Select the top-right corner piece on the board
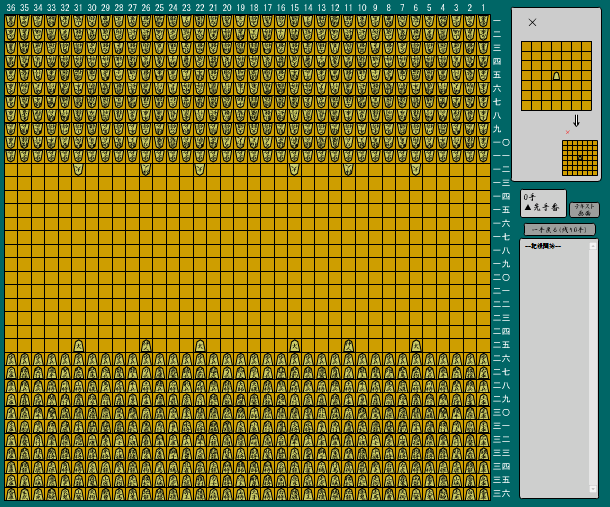 pyautogui.click(x=483, y=21)
